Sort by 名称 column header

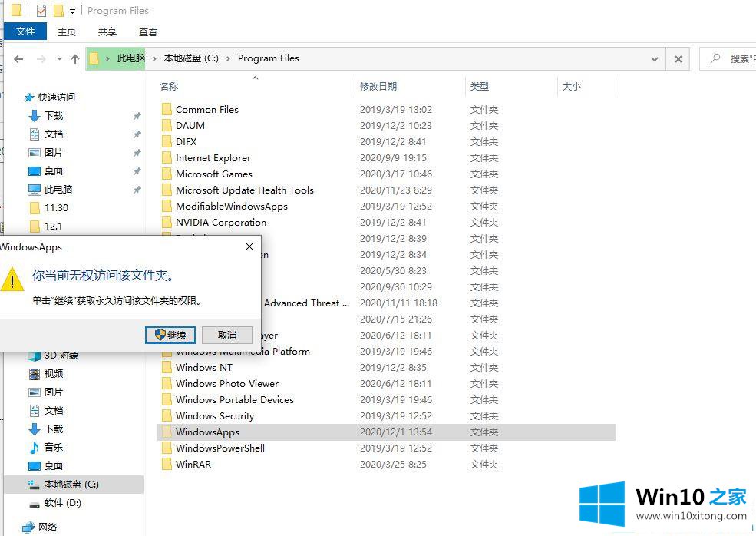(169, 86)
